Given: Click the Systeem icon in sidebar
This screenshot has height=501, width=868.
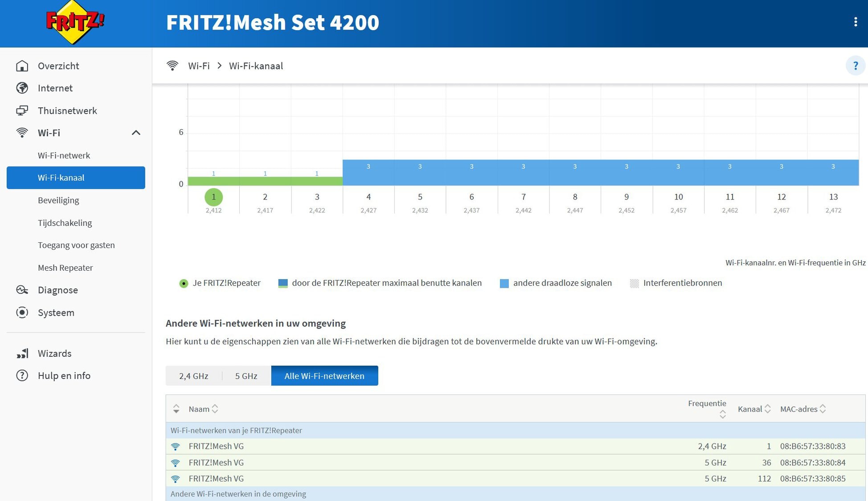Looking at the screenshot, I should (22, 313).
